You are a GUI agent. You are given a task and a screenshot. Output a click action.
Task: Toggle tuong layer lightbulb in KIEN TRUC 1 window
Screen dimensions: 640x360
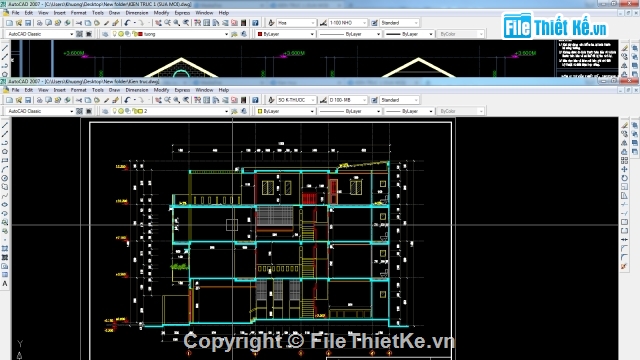pos(115,34)
